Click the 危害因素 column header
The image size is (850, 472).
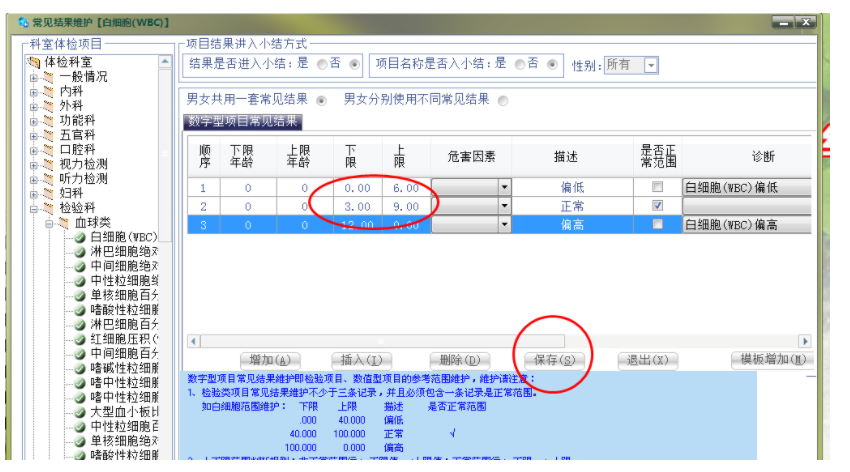[x=471, y=157]
